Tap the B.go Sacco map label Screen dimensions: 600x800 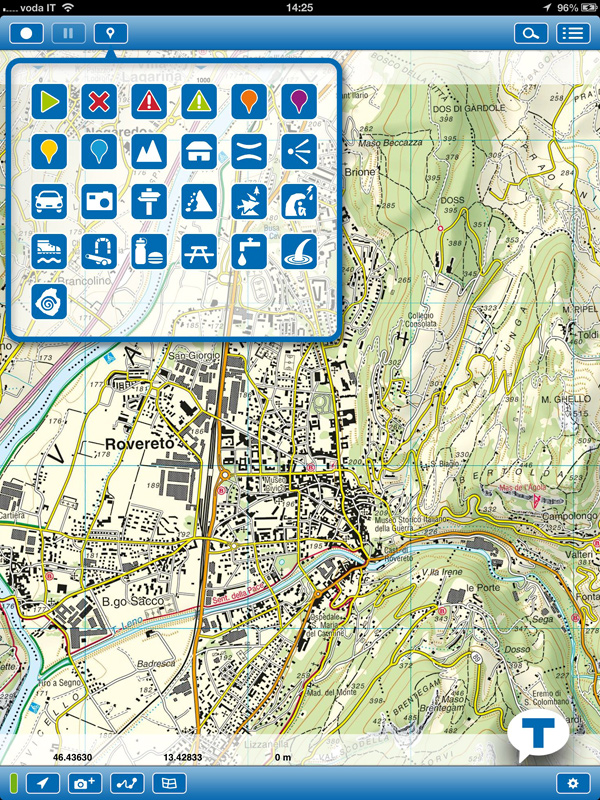[133, 602]
